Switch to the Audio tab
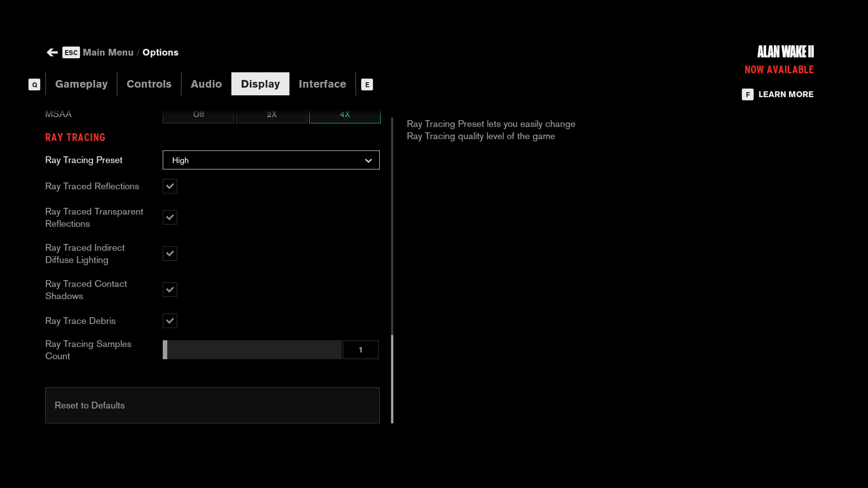 point(206,84)
